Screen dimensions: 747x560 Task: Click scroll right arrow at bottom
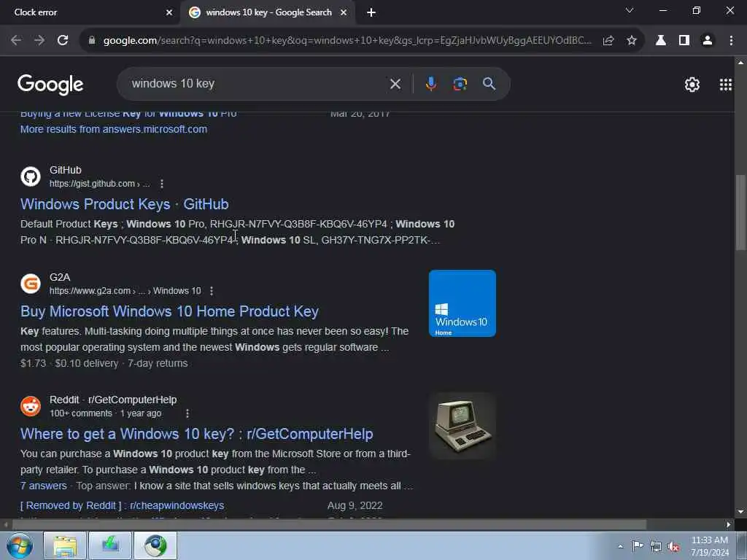pos(729,525)
